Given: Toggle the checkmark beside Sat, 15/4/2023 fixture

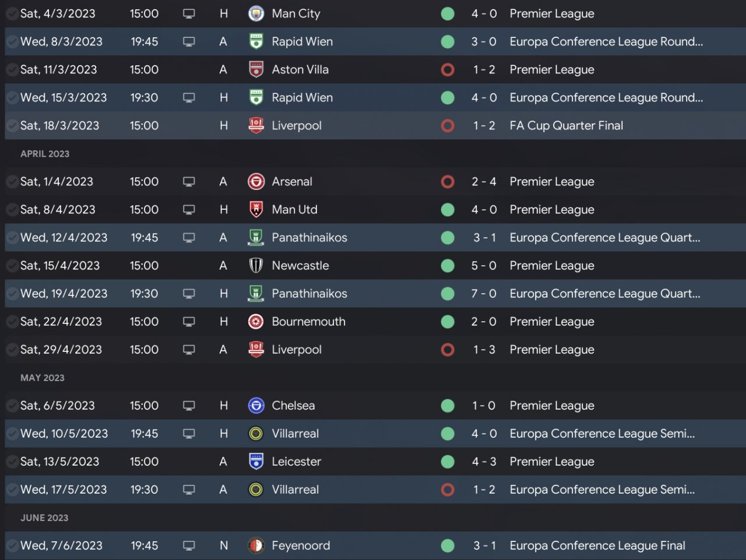Looking at the screenshot, I should click(x=12, y=266).
